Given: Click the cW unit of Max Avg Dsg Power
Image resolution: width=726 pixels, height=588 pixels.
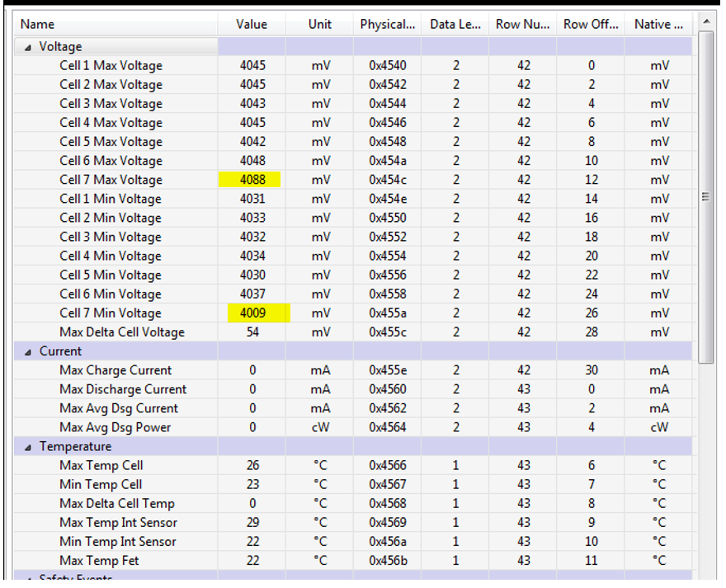Looking at the screenshot, I should coord(320,427).
